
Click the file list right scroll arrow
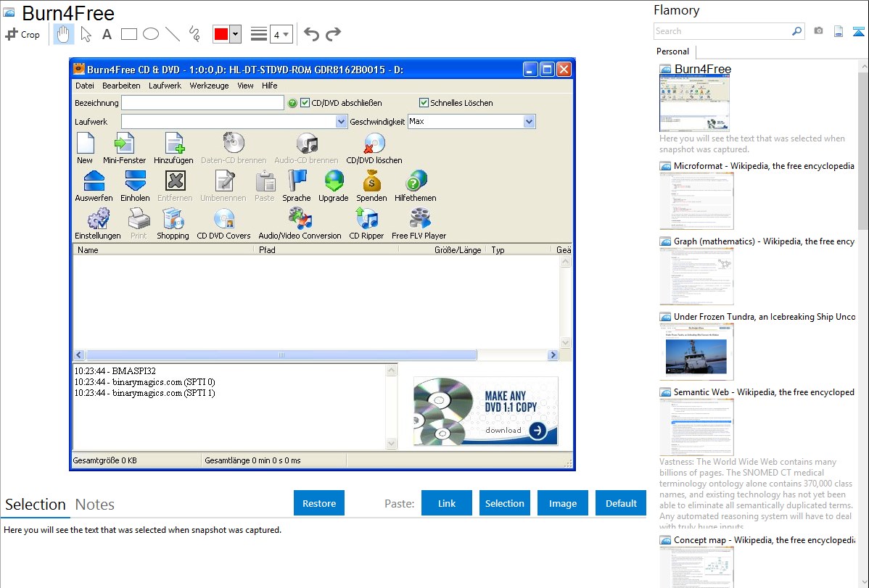(553, 355)
